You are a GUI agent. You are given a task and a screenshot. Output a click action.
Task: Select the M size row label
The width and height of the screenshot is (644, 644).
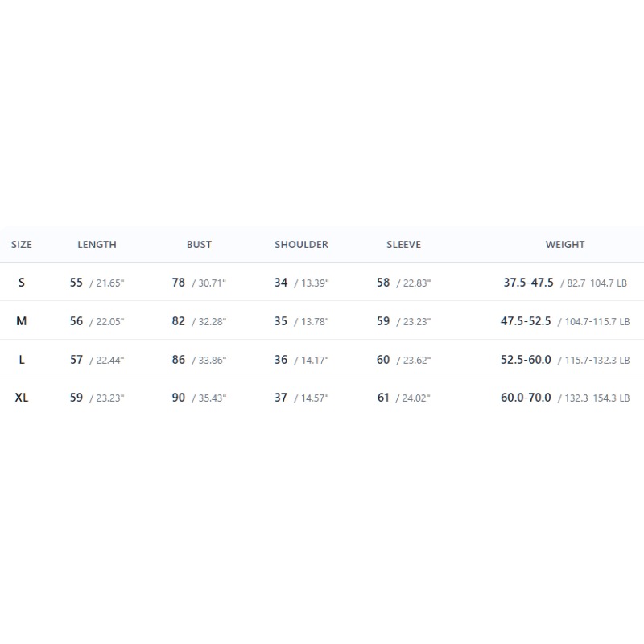point(22,320)
